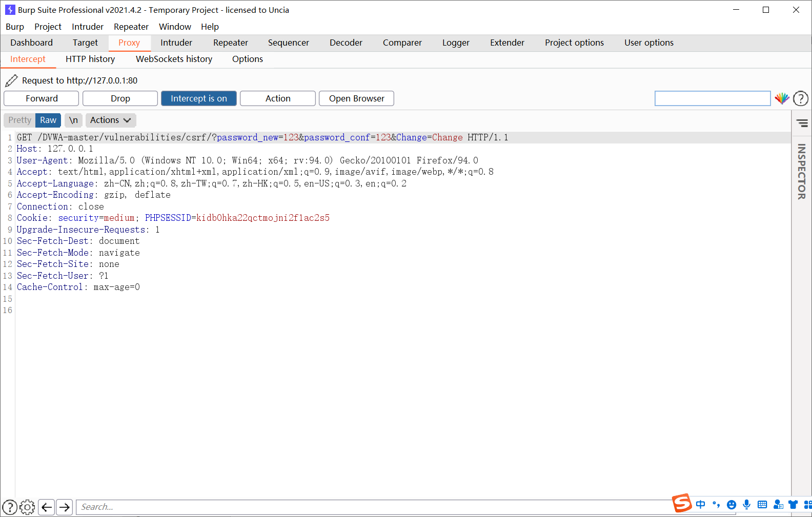Click the Connection: close line

(x=60, y=206)
